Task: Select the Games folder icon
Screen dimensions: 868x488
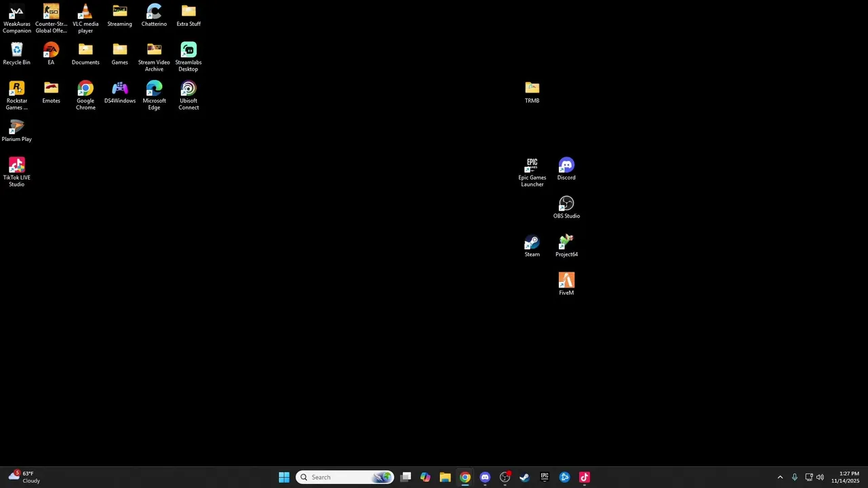Action: (x=119, y=54)
